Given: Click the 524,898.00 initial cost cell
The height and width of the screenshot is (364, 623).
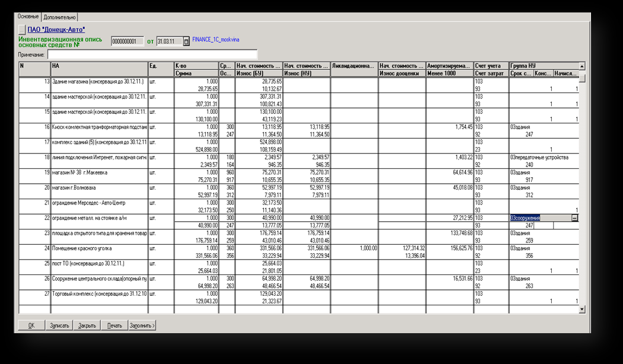Looking at the screenshot, I should coord(258,142).
